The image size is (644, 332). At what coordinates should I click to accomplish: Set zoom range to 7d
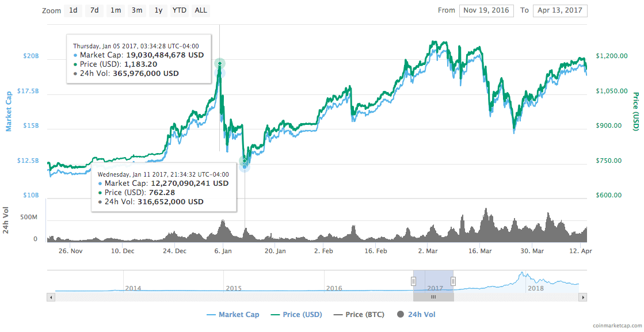pyautogui.click(x=94, y=11)
